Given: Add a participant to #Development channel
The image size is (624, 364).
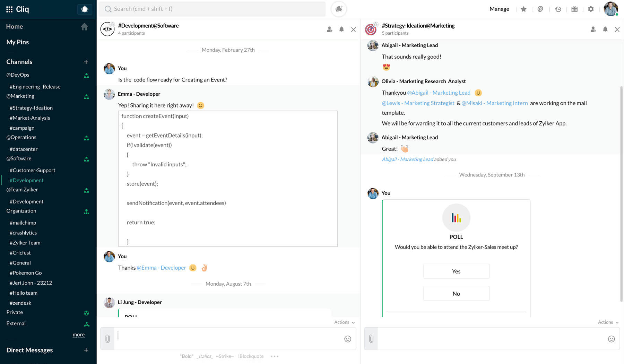Looking at the screenshot, I should (x=329, y=29).
